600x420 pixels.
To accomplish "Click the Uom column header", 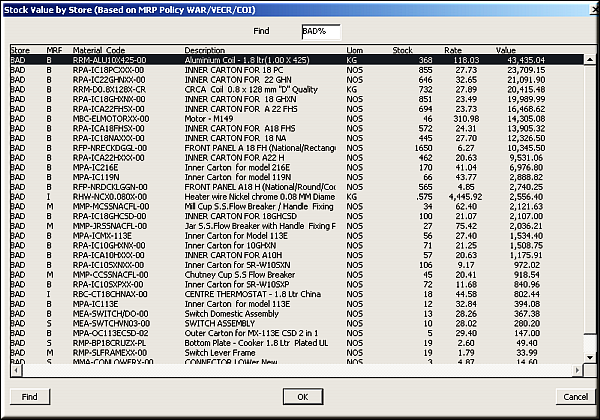I will point(354,50).
